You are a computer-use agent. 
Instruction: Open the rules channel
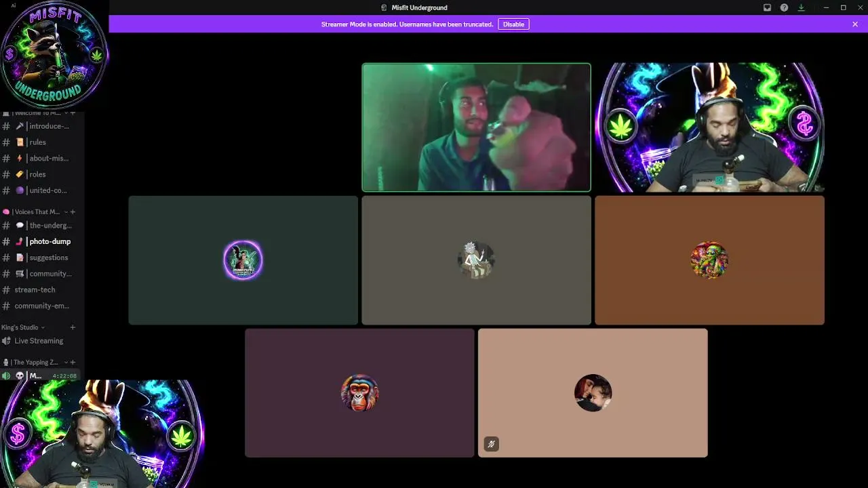click(42, 142)
